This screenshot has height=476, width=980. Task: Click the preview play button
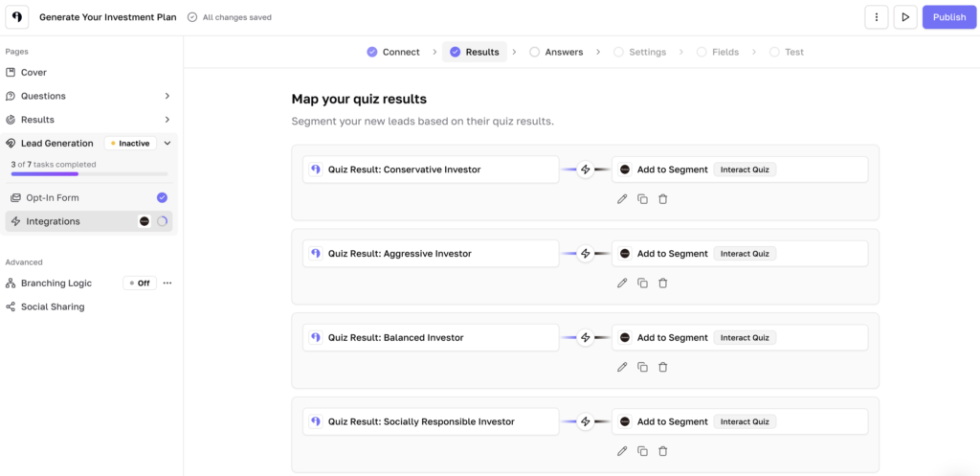pyautogui.click(x=905, y=17)
